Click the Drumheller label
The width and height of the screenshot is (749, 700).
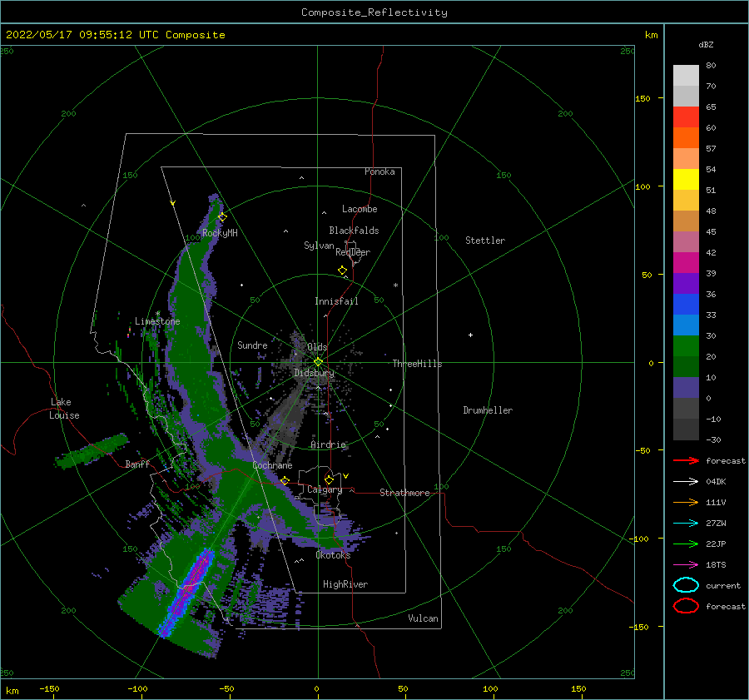coord(488,410)
